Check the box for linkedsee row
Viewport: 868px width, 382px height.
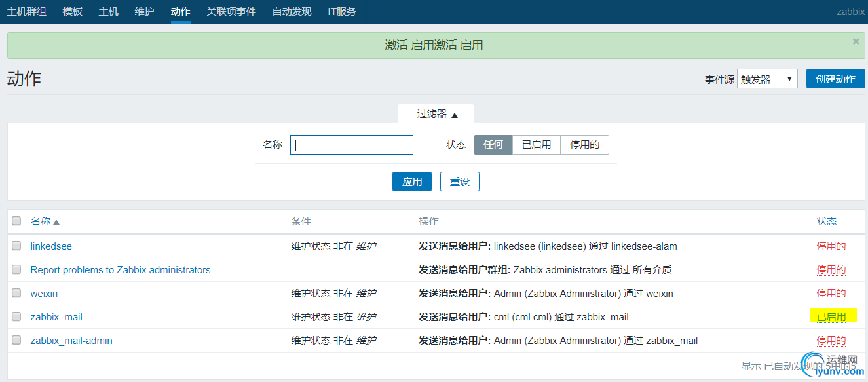tap(16, 246)
